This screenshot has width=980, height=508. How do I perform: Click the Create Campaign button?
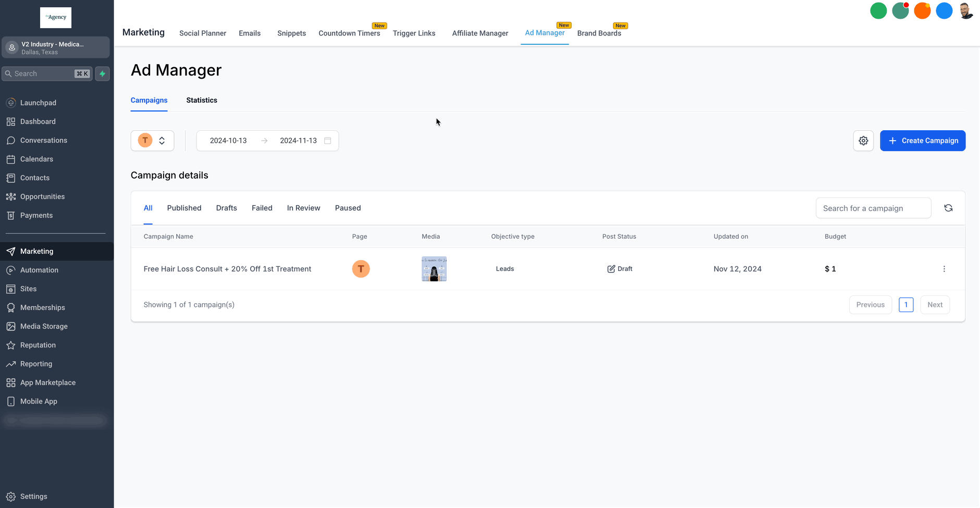click(x=923, y=141)
